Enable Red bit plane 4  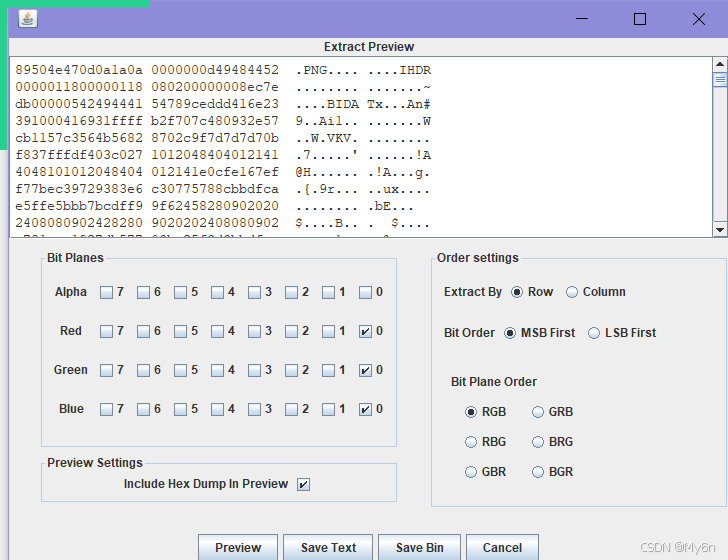[217, 331]
